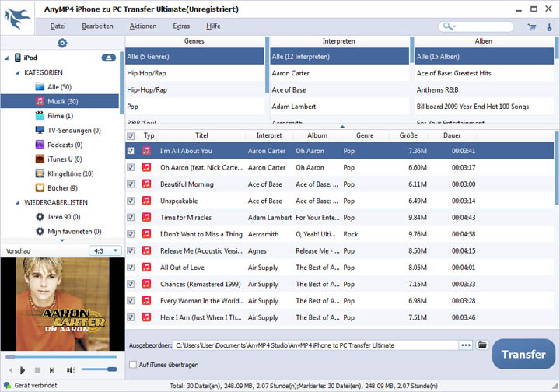Open the Hilfe menu
This screenshot has width=560, height=392.
(213, 26)
